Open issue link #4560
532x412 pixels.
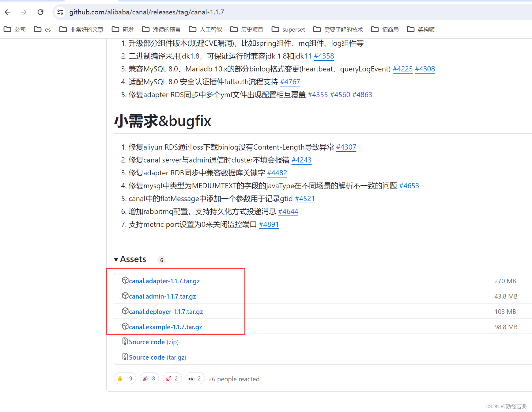[340, 95]
